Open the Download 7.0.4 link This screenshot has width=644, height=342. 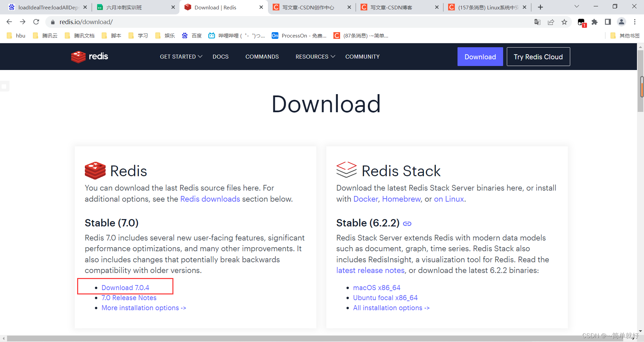[125, 287]
